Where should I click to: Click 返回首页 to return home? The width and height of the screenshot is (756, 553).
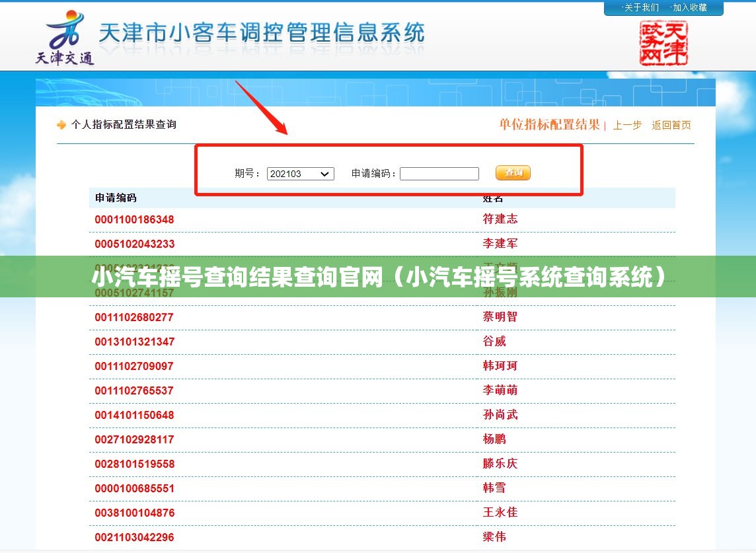click(x=671, y=125)
